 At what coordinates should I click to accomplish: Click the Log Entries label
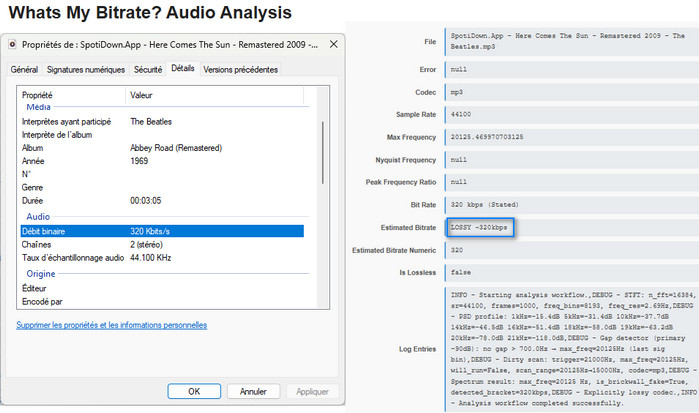(417, 349)
